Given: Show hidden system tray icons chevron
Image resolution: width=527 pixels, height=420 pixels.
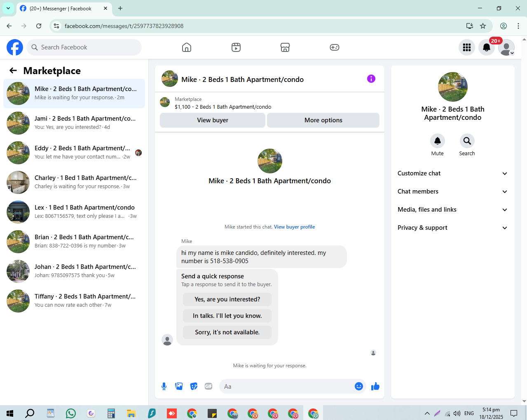Looking at the screenshot, I should click(x=427, y=413).
